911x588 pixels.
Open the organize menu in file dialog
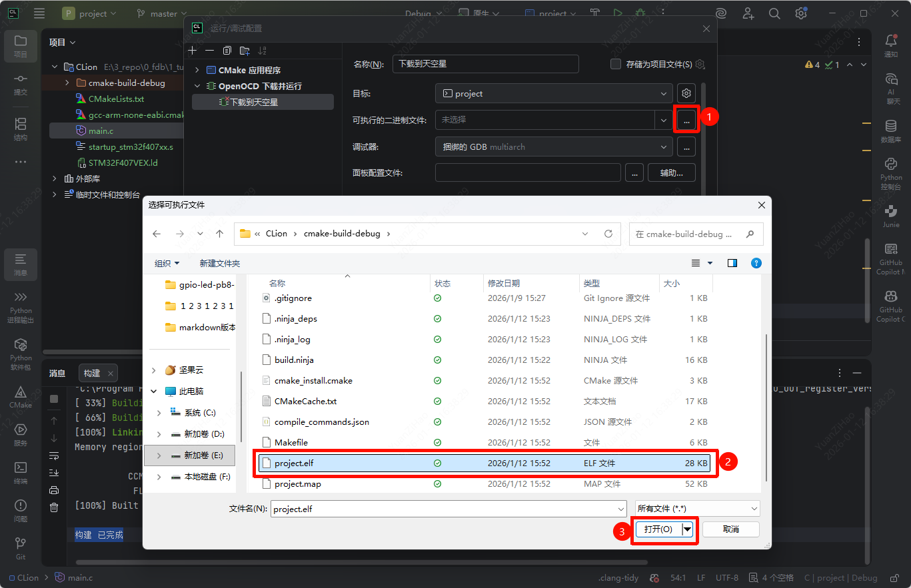[167, 263]
